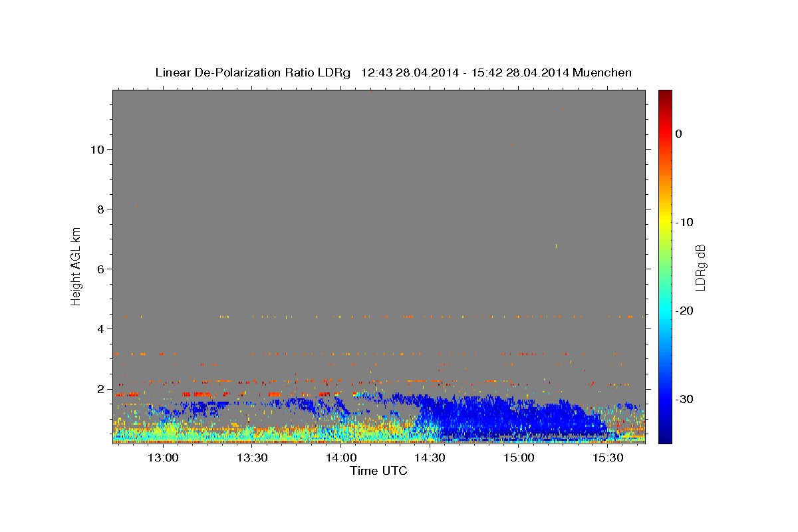Click the height tick label 2
Image resolution: width=798 pixels, height=532 pixels.
pos(100,388)
